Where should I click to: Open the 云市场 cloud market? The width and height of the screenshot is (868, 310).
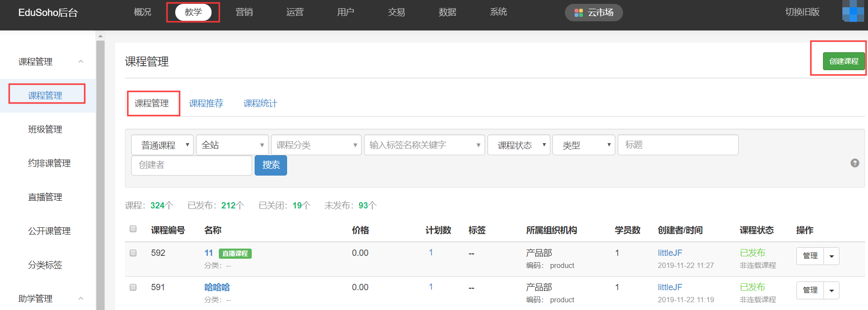click(594, 13)
